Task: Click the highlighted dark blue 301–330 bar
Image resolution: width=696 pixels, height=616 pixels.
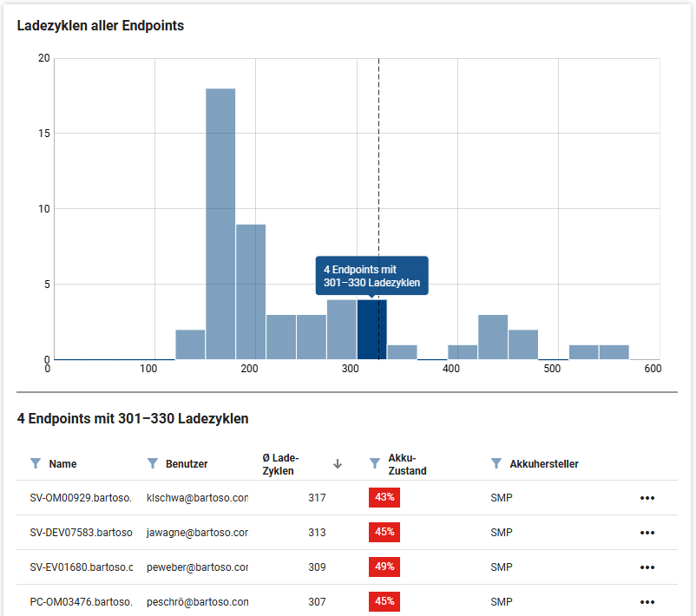Action: tap(371, 330)
